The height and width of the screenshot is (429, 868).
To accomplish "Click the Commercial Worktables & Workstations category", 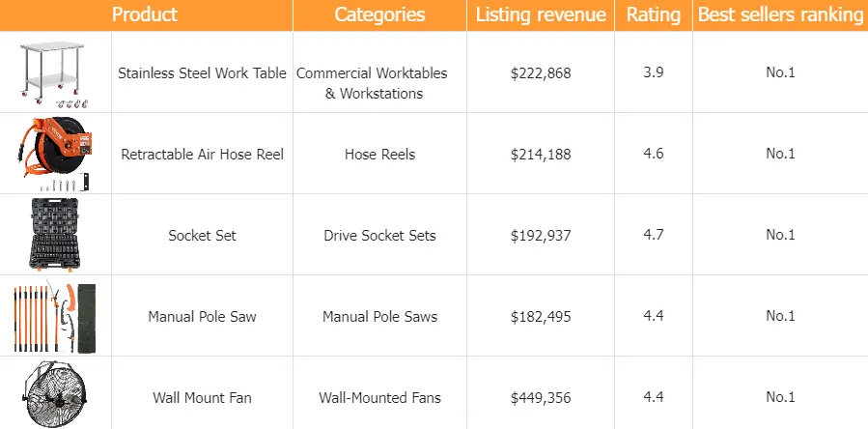I will pyautogui.click(x=373, y=83).
